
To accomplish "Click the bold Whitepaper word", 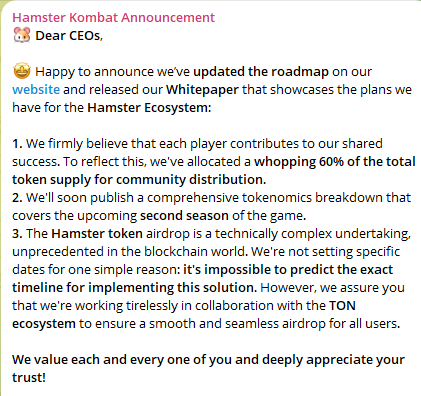I will click(202, 90).
